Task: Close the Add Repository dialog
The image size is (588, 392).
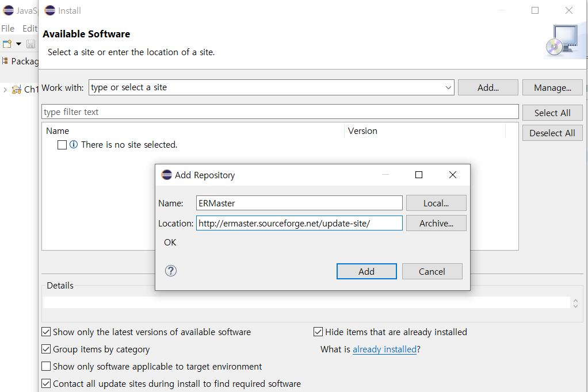Action: pos(453,175)
